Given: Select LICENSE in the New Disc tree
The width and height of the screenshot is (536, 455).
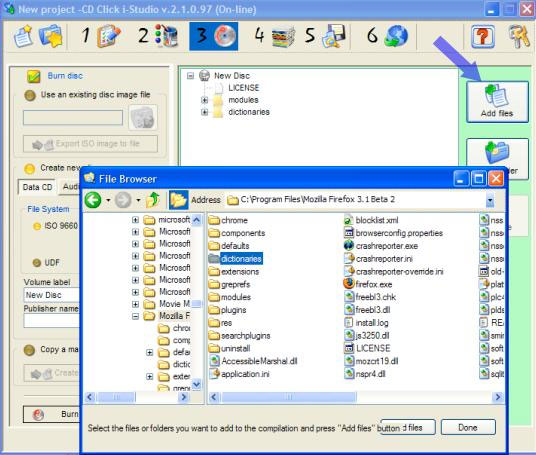Looking at the screenshot, I should point(243,88).
